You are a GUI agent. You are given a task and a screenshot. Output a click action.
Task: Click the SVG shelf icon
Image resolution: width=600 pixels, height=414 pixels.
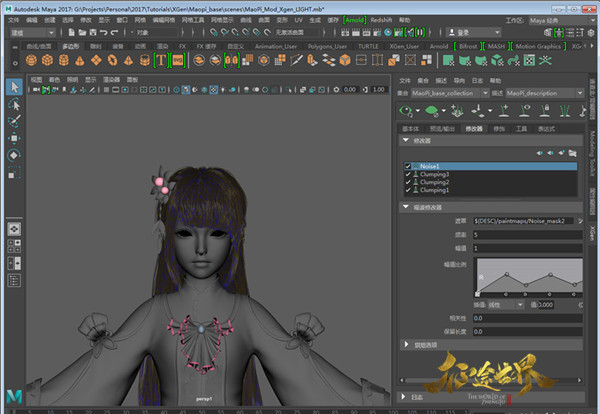click(178, 60)
